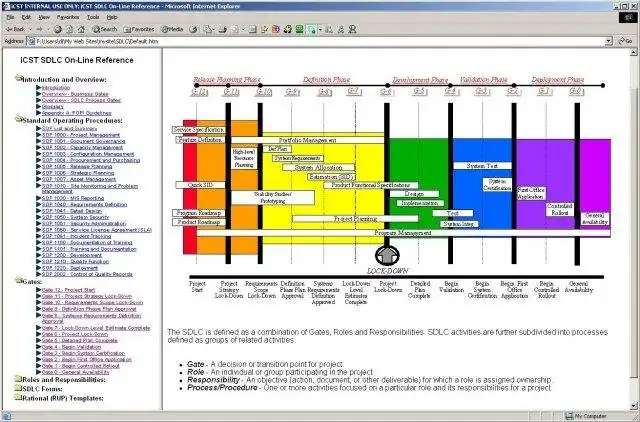This screenshot has height=422, width=640.
Task: Expand the Rational (RUP) Templates section
Action: [x=63, y=398]
